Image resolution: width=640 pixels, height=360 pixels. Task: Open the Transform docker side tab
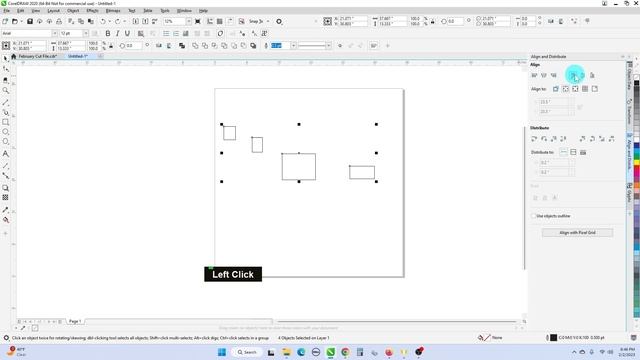point(629,112)
